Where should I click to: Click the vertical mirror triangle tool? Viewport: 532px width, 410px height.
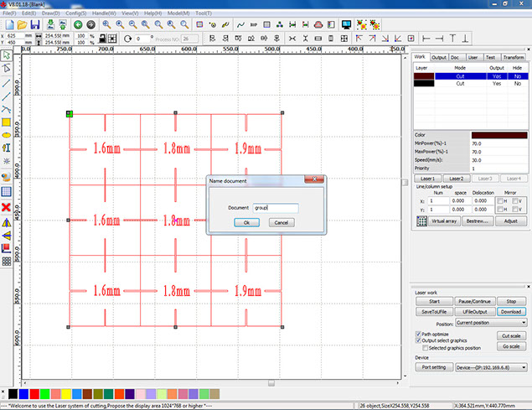tap(6, 236)
